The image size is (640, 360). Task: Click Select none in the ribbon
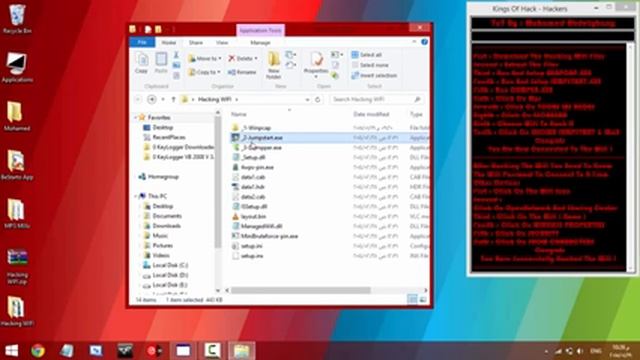tap(370, 65)
